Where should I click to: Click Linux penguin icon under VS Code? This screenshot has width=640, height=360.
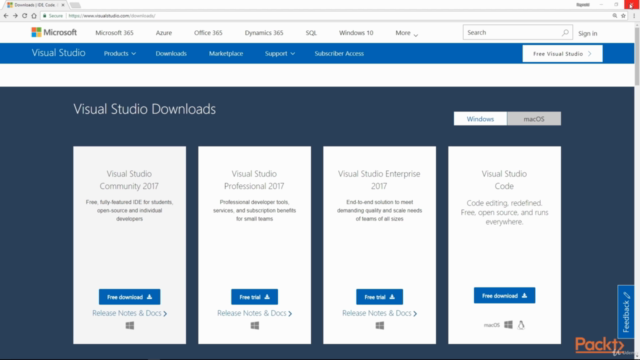521,325
